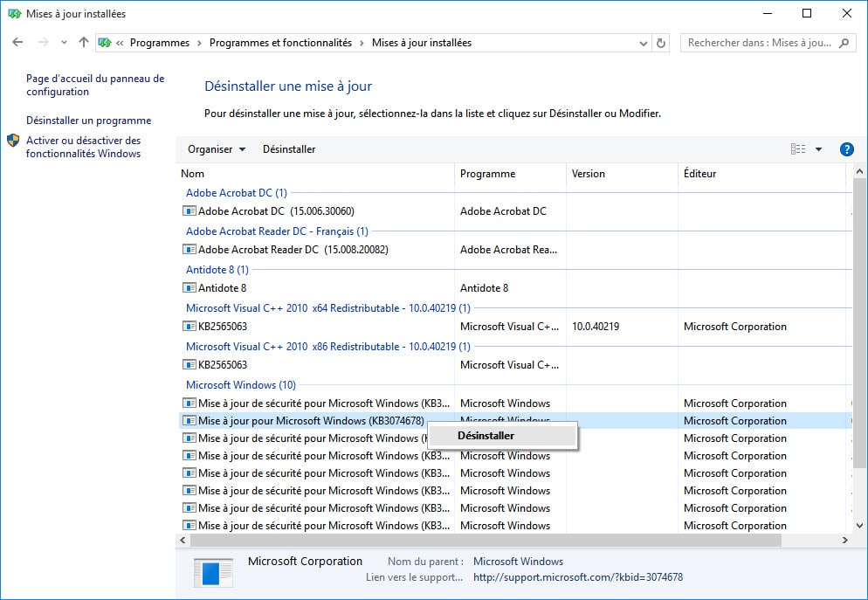Click the large update thumbnail in the details pane
Image resolution: width=868 pixels, height=600 pixels.
point(214,572)
